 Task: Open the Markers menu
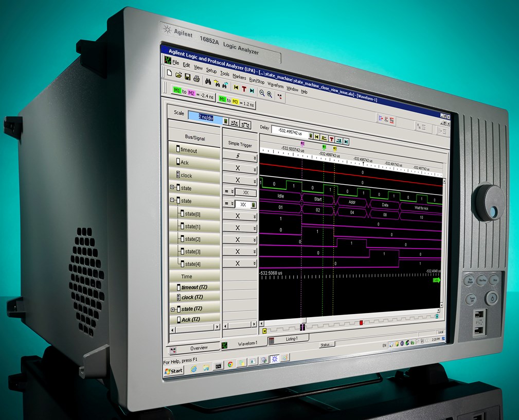[239, 77]
